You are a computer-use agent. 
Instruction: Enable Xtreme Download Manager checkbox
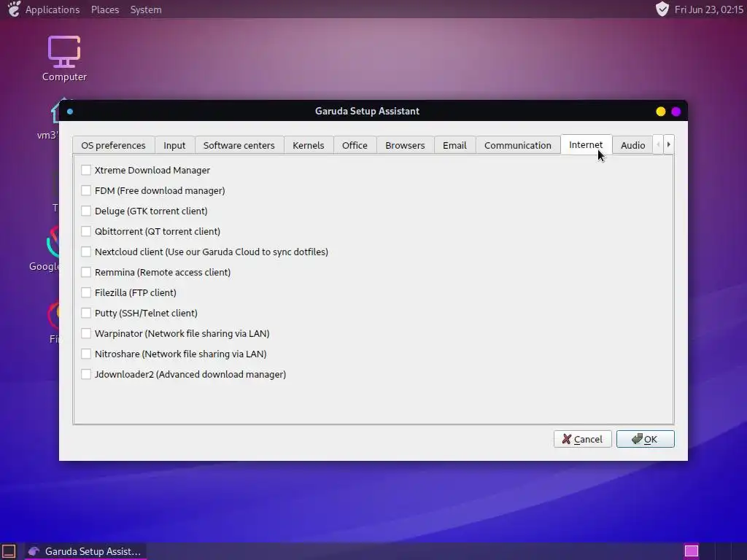(x=86, y=170)
